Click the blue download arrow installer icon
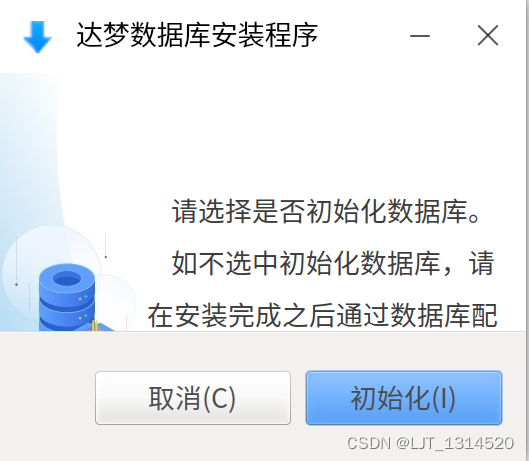 click(x=37, y=36)
